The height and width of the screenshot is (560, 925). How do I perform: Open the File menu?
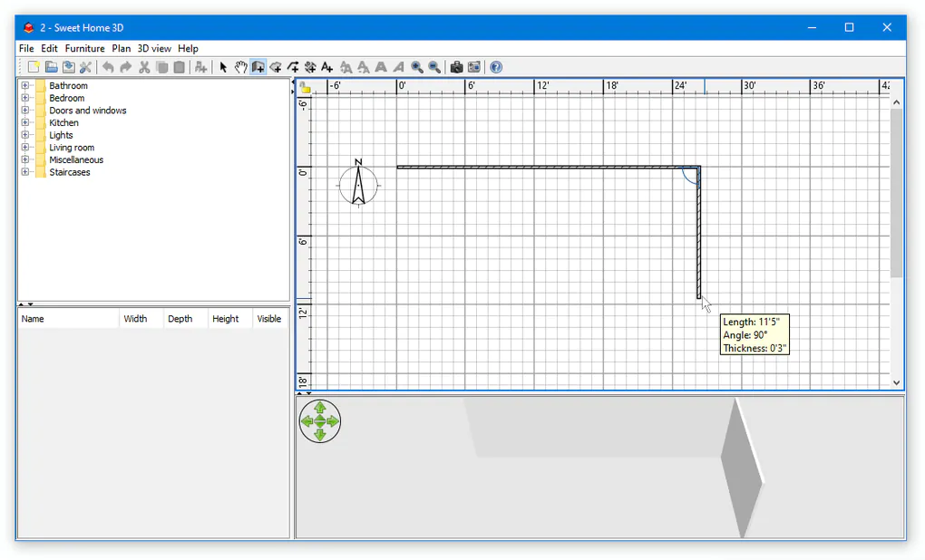tap(26, 48)
